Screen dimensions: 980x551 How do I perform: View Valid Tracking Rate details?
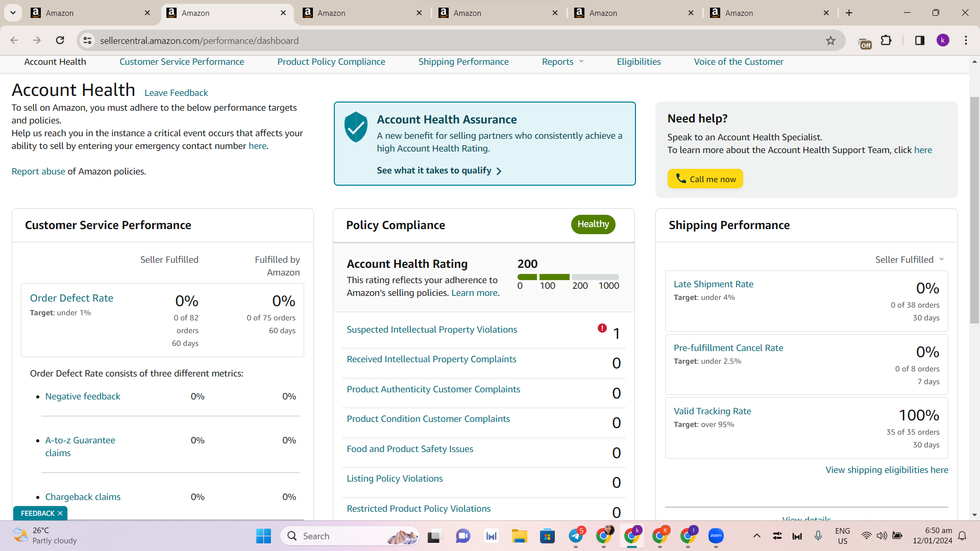point(713,411)
